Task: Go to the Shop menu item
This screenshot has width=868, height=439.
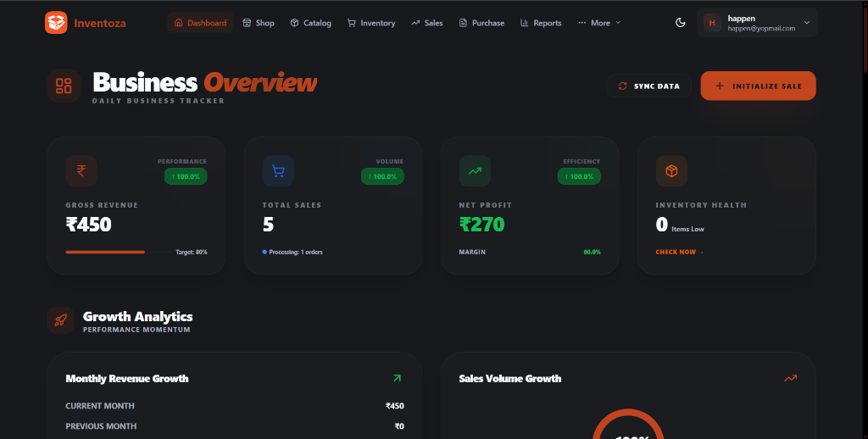Action: (x=259, y=23)
